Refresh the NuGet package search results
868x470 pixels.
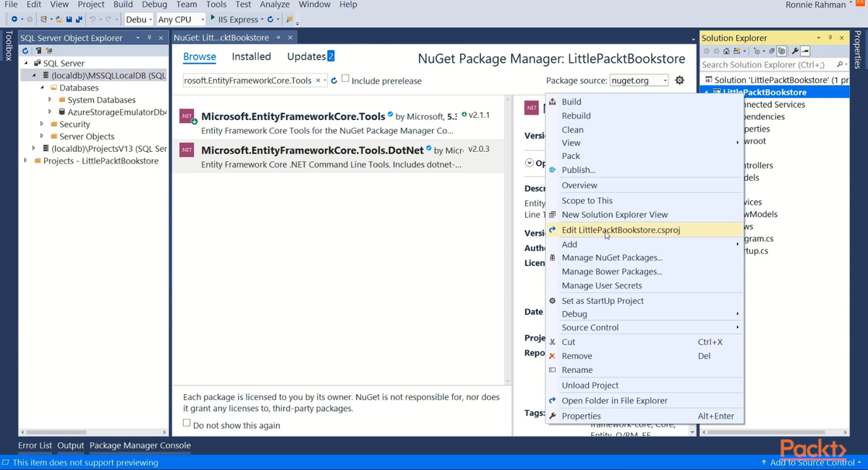coord(334,80)
